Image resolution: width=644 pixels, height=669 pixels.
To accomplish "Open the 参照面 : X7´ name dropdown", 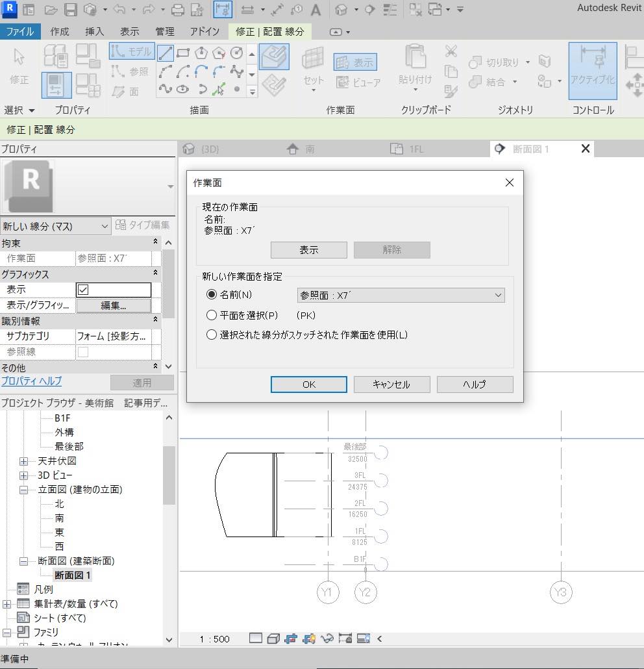I will pos(401,295).
